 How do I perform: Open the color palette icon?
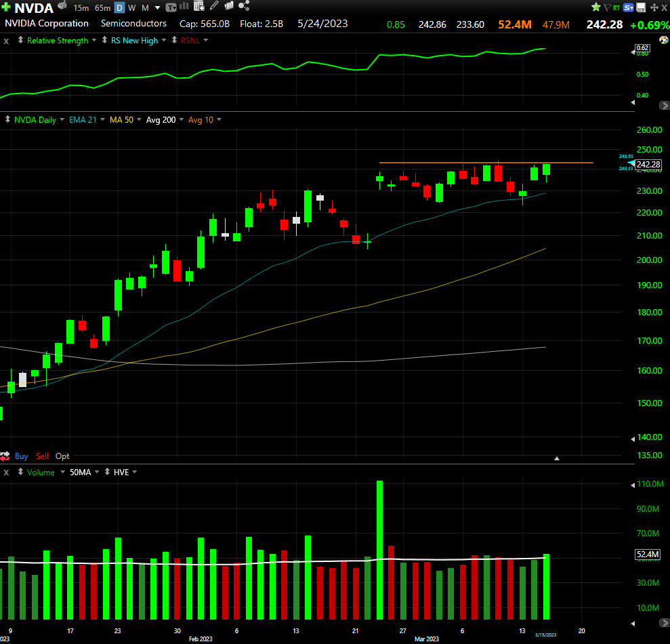pos(664,40)
